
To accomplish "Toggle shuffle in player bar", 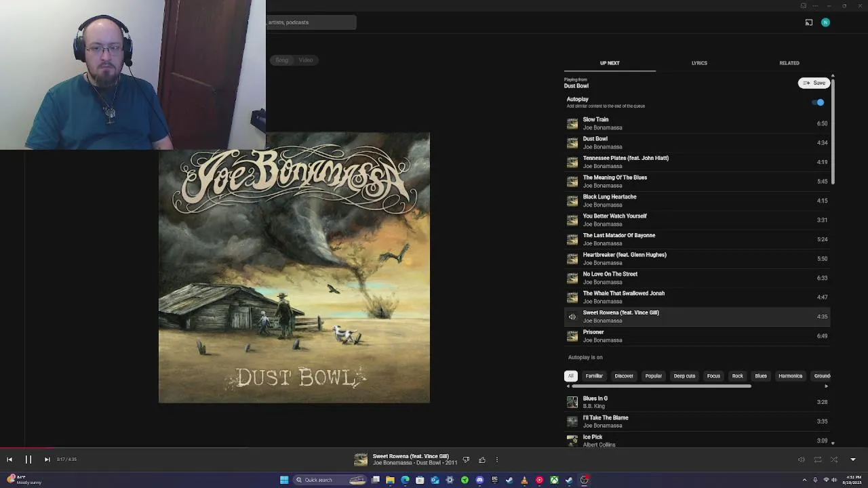I will tap(834, 460).
